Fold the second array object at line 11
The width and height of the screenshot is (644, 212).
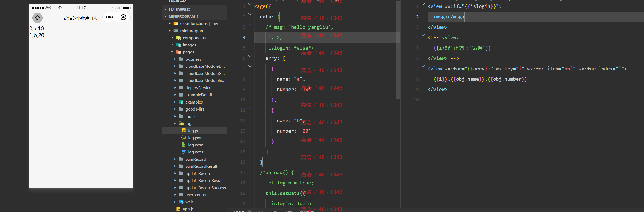(x=250, y=108)
